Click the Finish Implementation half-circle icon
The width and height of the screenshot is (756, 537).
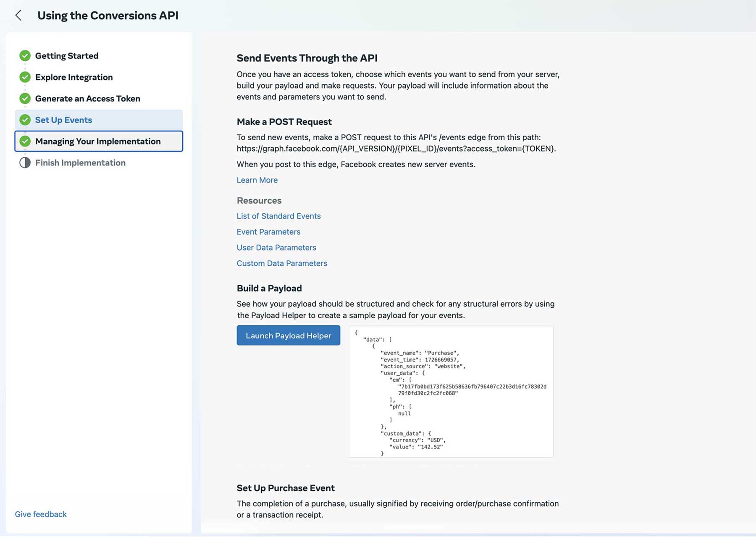pyautogui.click(x=25, y=162)
